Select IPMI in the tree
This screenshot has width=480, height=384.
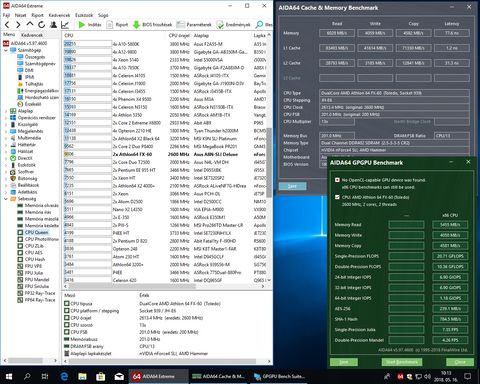30,77
